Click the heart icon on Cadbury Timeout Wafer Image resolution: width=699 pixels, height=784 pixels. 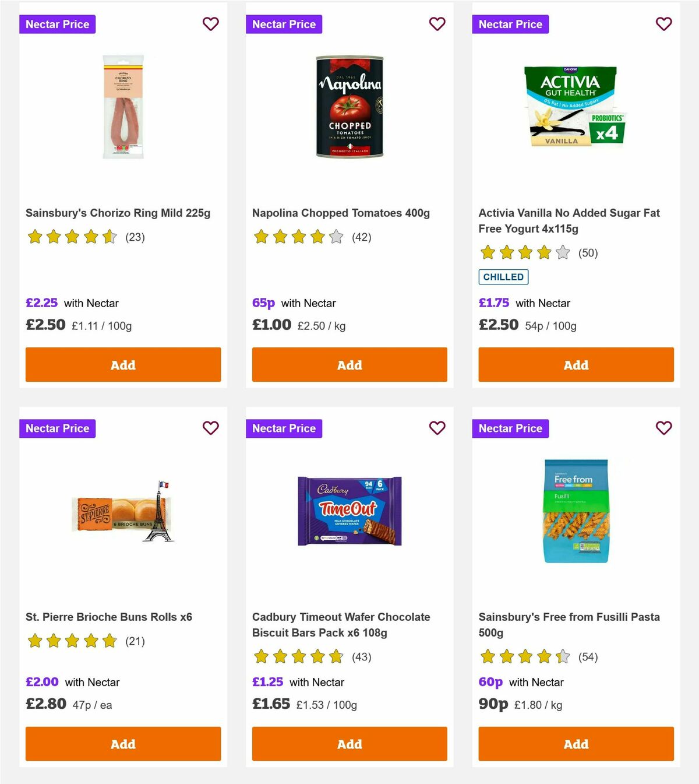tap(437, 428)
